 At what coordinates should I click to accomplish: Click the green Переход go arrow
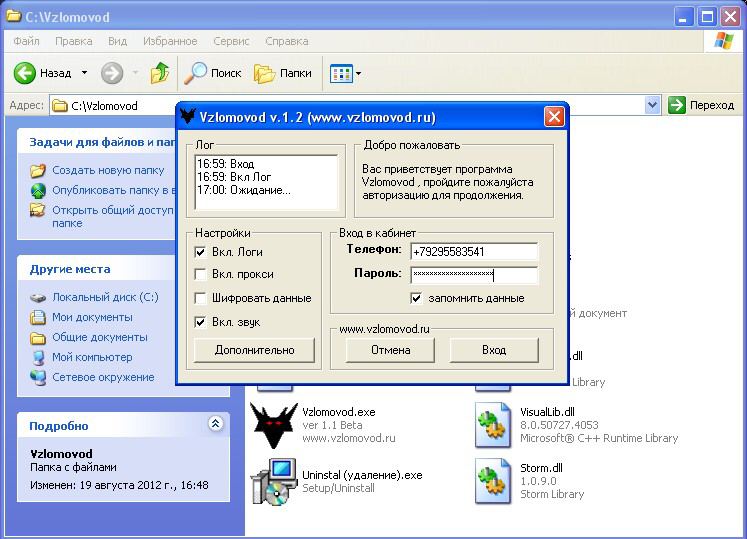(676, 105)
